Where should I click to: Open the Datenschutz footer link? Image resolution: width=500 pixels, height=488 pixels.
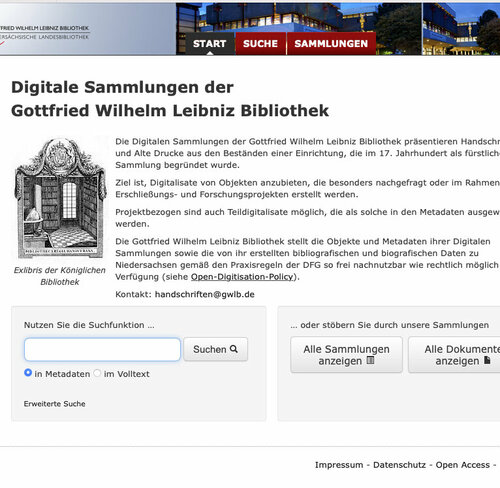399,465
